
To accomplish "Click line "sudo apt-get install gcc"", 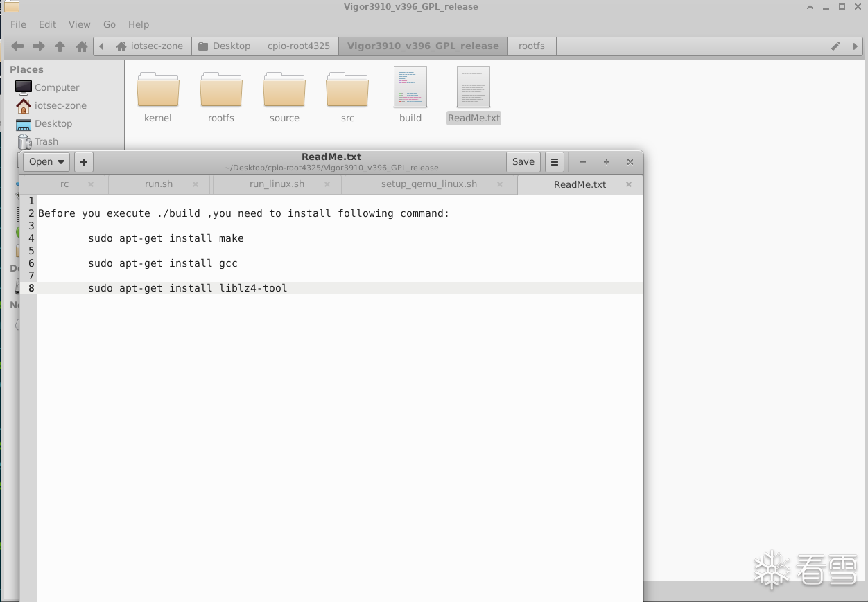I will tap(163, 263).
